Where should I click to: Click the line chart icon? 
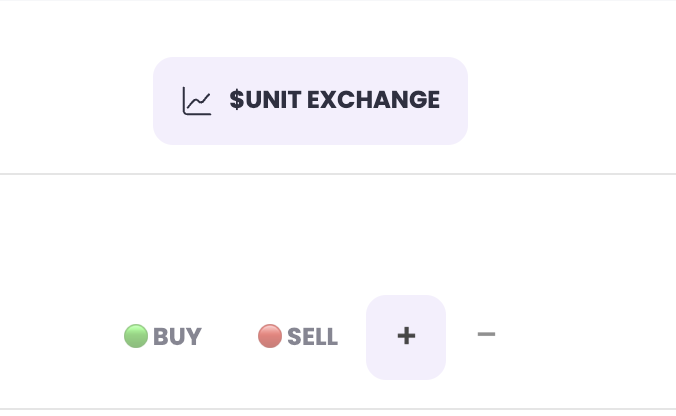click(x=197, y=101)
